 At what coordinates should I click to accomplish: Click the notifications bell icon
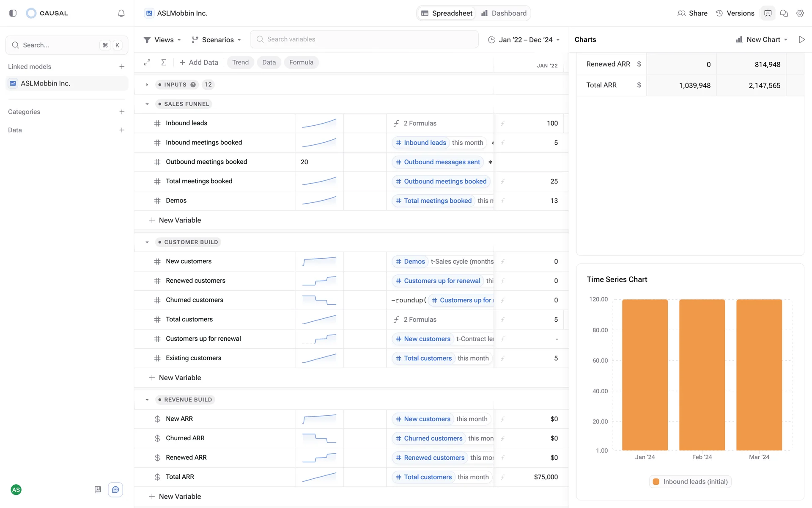121,13
